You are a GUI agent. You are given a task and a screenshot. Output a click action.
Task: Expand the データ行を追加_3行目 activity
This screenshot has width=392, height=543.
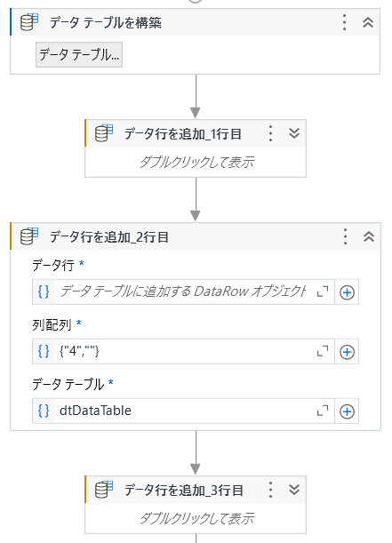click(x=294, y=490)
